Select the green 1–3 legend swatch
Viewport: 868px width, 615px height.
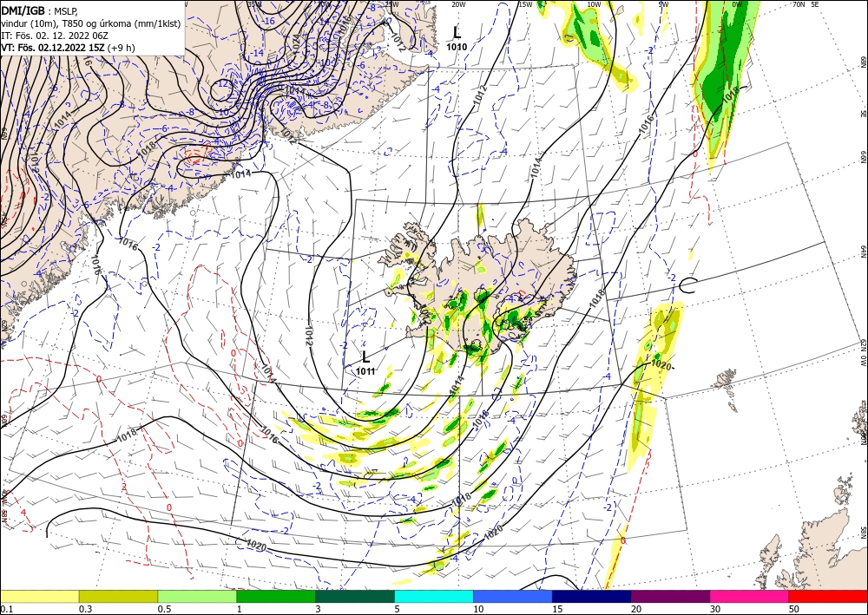(x=276, y=596)
